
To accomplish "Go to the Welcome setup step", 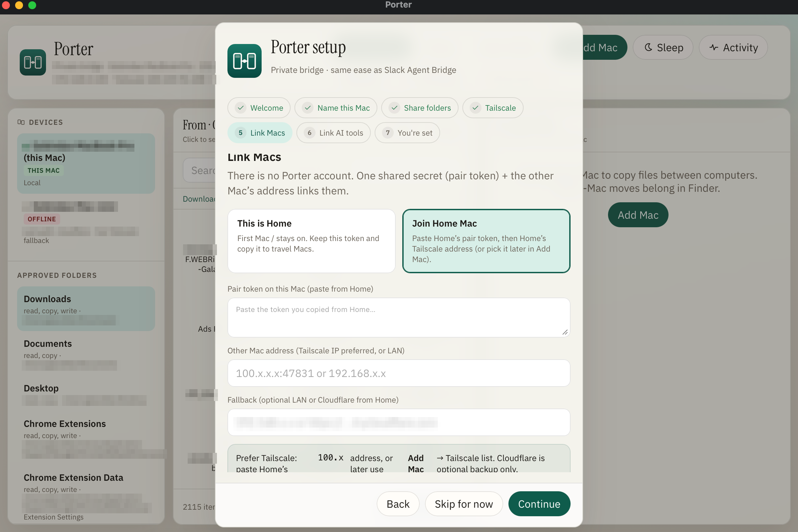I will 259,108.
